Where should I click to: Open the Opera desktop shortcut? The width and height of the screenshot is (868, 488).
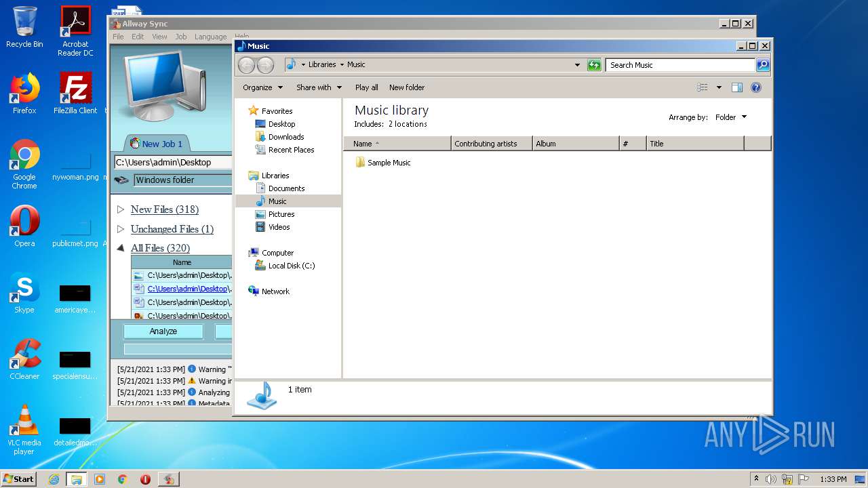(x=24, y=226)
